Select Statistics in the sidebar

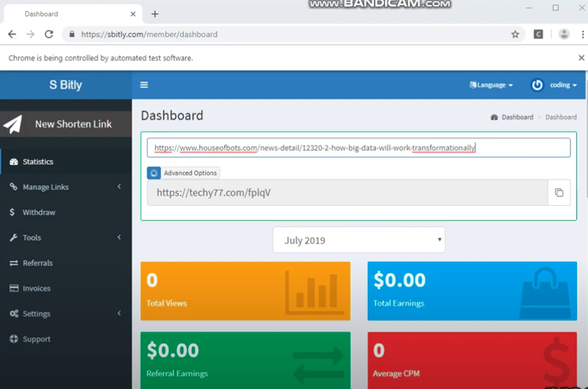[66, 162]
